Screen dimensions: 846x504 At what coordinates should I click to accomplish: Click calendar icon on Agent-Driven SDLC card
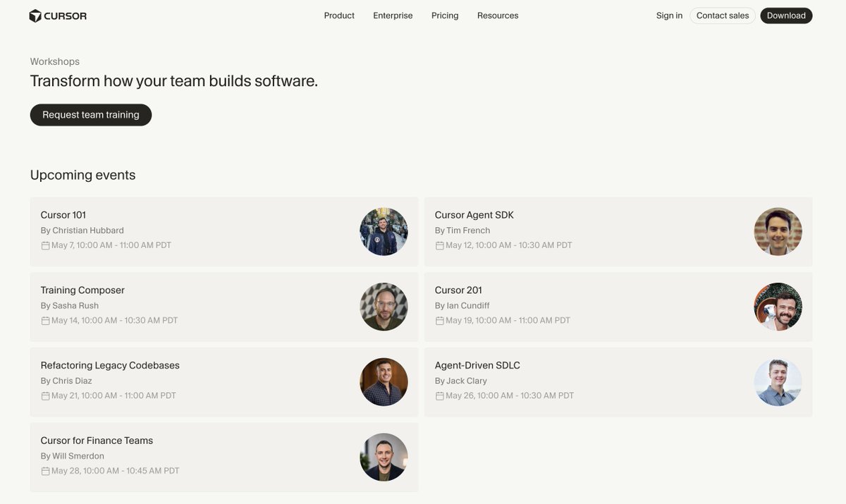coord(439,396)
